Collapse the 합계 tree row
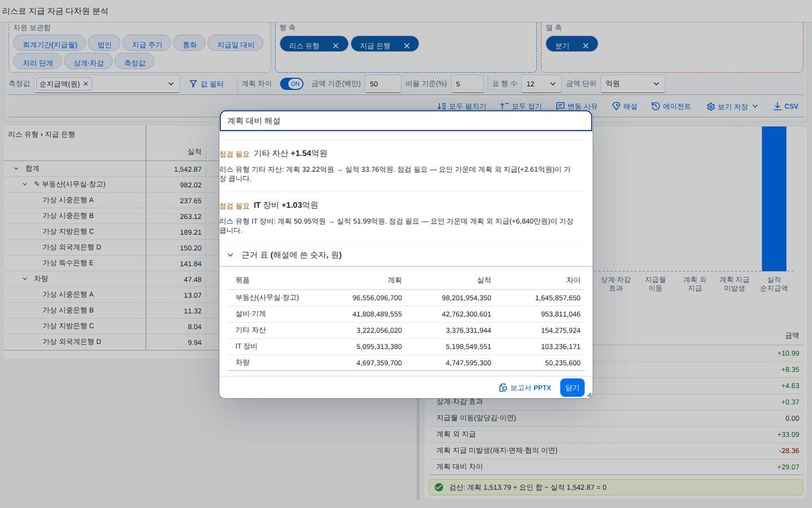This screenshot has width=812, height=508. pyautogui.click(x=16, y=169)
